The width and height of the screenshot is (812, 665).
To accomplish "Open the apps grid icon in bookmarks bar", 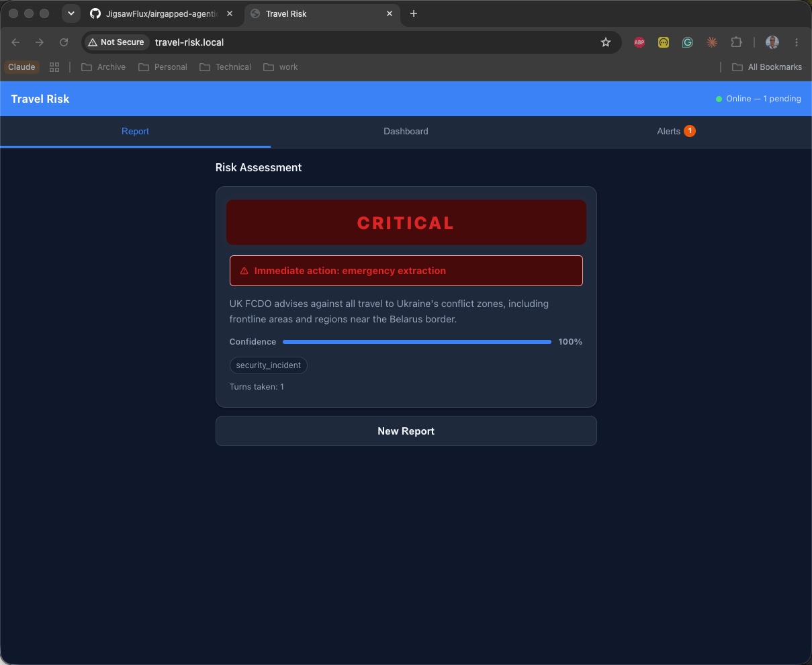I will (x=54, y=67).
